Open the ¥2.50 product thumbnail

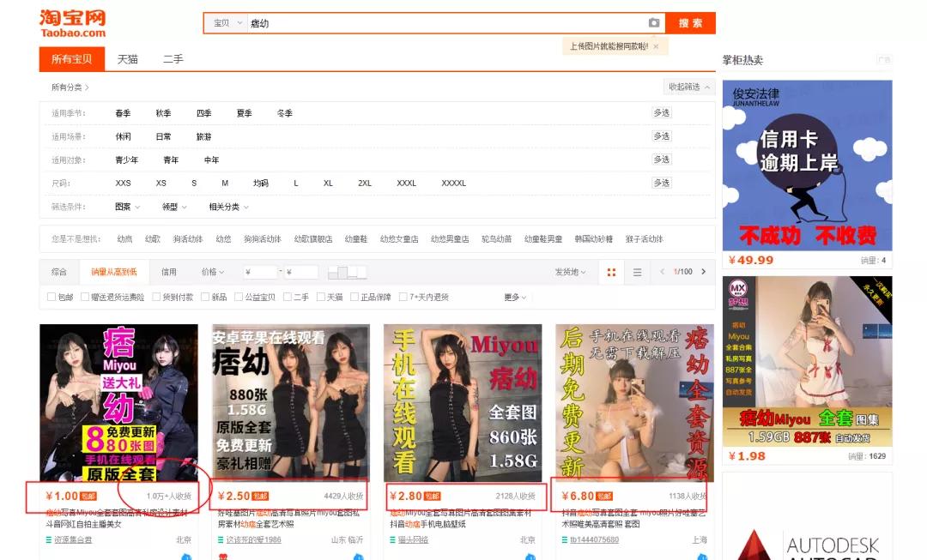291,403
